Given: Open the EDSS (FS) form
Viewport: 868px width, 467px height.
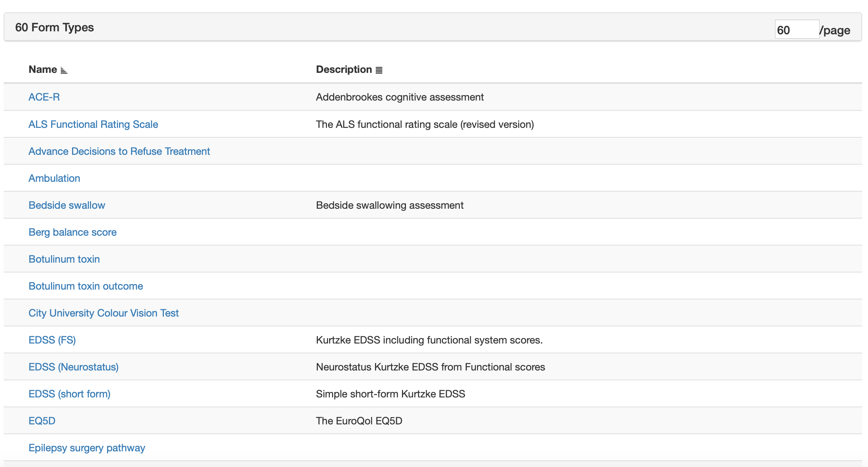Looking at the screenshot, I should tap(52, 340).
